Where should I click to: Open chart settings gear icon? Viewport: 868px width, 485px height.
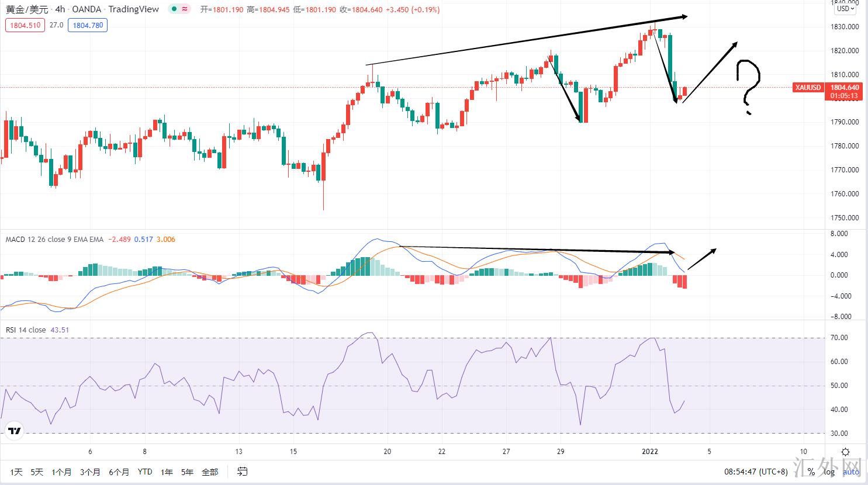click(845, 452)
